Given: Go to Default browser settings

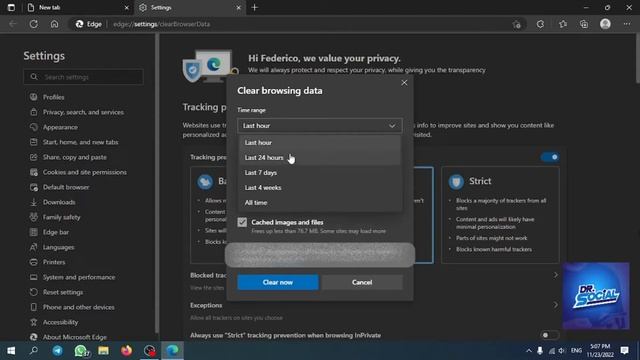Looking at the screenshot, I should coord(66,187).
